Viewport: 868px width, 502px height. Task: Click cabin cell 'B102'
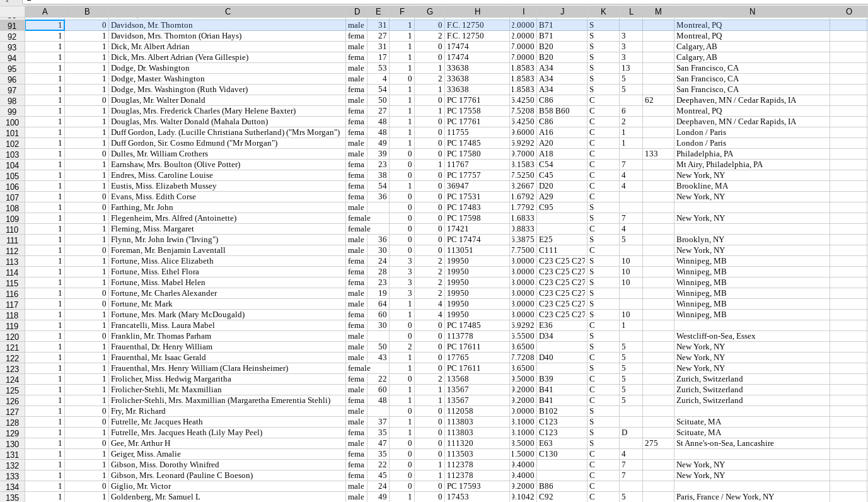pos(562,411)
